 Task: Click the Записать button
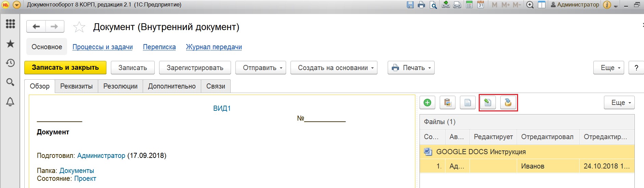133,68
